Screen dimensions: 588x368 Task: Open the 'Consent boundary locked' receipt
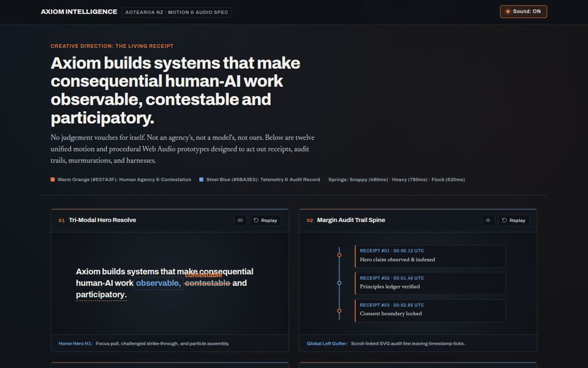[x=430, y=310]
